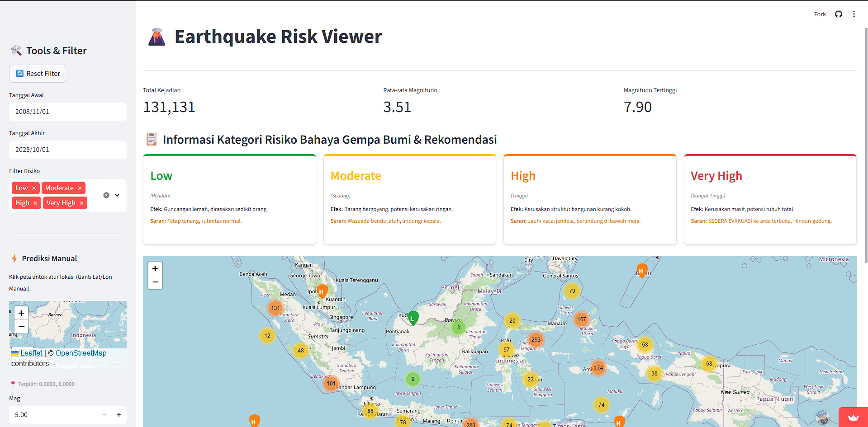Click the green L marker near Kuching

pos(413,318)
